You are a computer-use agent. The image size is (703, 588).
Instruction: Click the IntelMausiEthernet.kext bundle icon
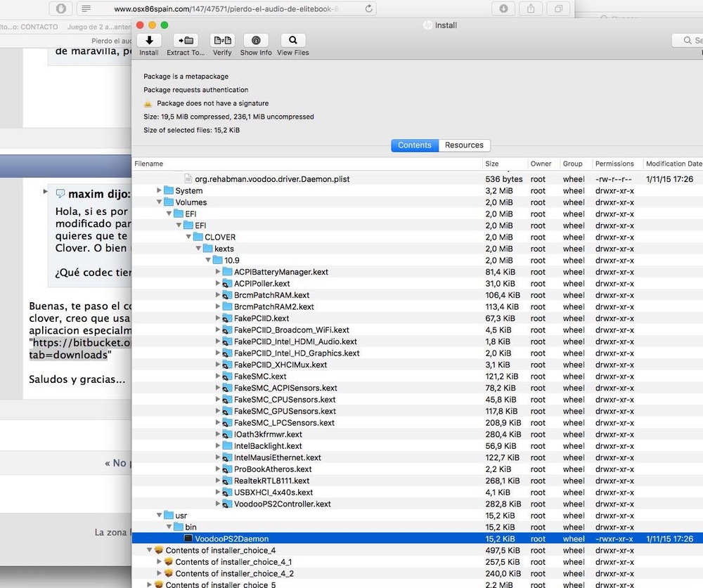tap(227, 457)
